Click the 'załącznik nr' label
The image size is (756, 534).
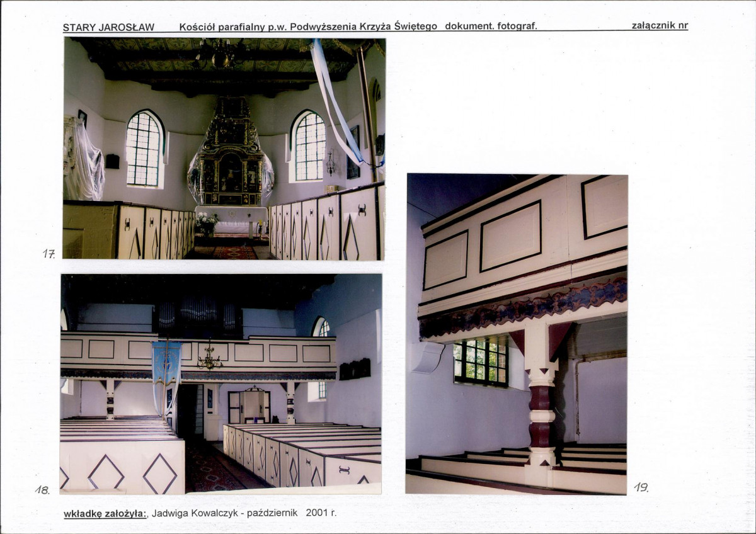coord(660,25)
